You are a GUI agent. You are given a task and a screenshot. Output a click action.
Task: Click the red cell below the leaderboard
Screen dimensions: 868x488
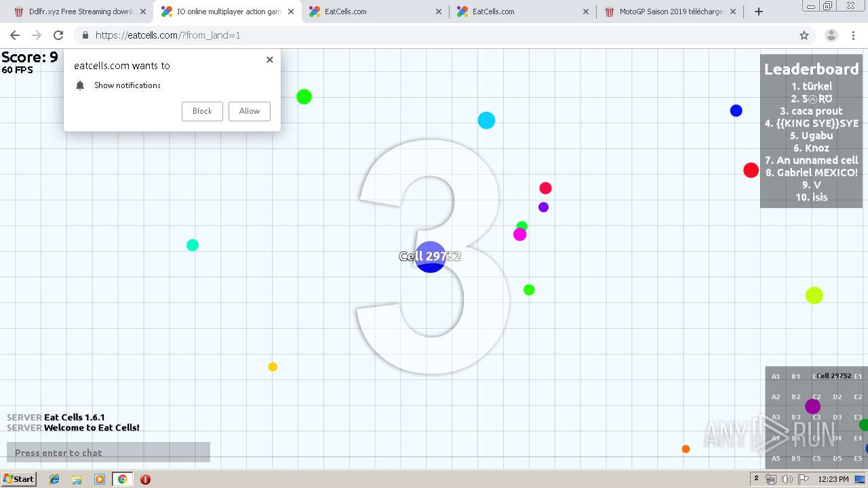point(751,170)
